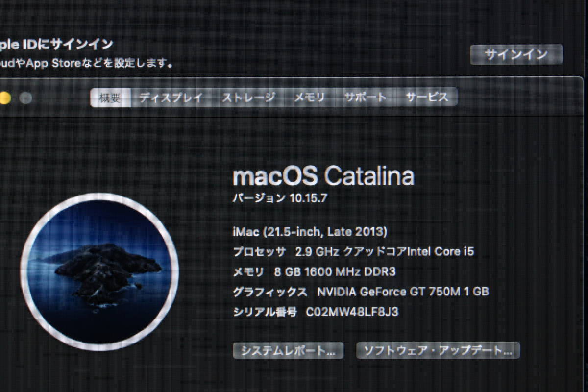Open the サポート tab

click(366, 98)
